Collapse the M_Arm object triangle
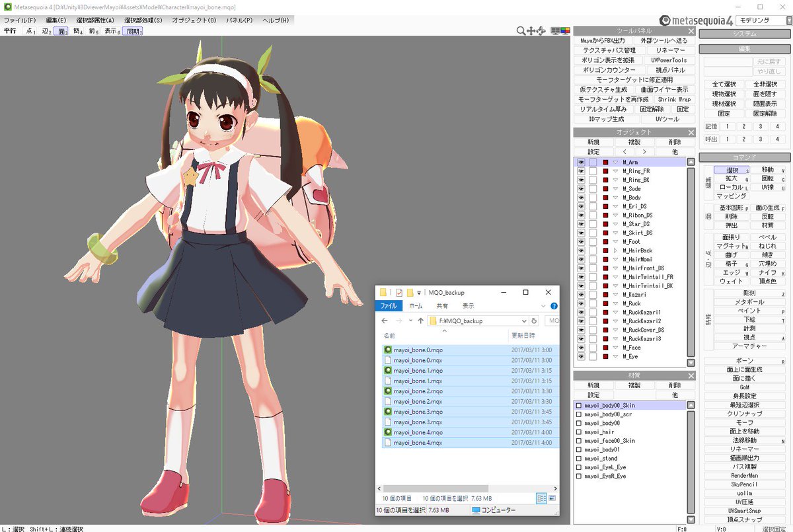793x532 pixels. 616,162
